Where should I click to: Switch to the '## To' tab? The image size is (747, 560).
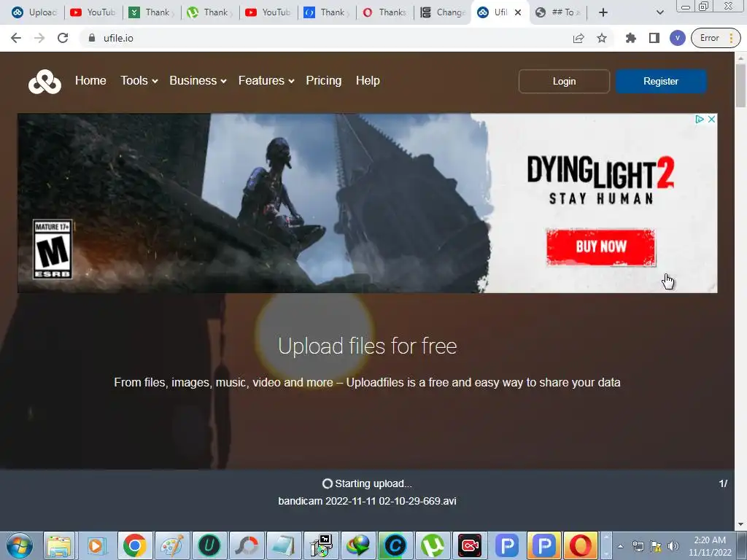pyautogui.click(x=557, y=12)
